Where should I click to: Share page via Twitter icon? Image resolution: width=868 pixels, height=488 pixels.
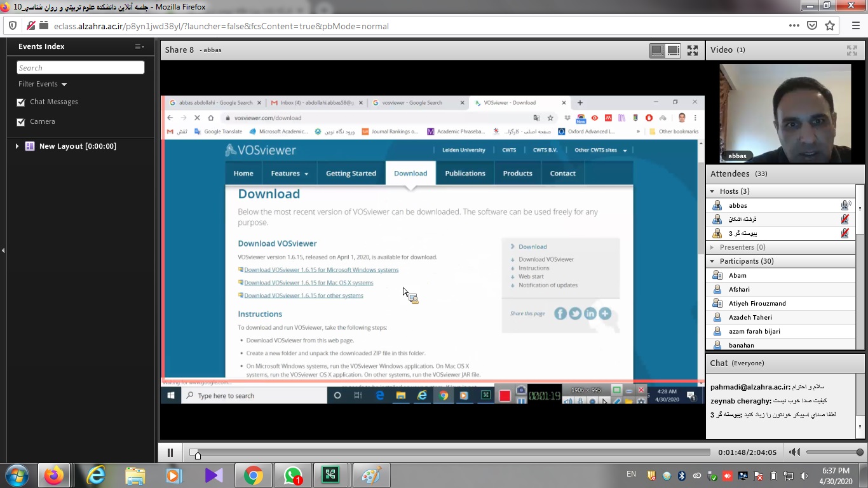[575, 313]
